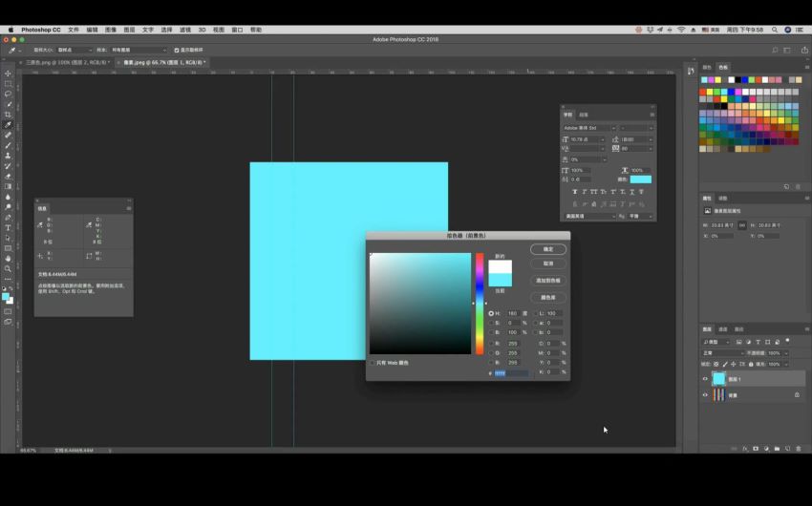
Task: Select the Eraser tool
Action: [8, 177]
